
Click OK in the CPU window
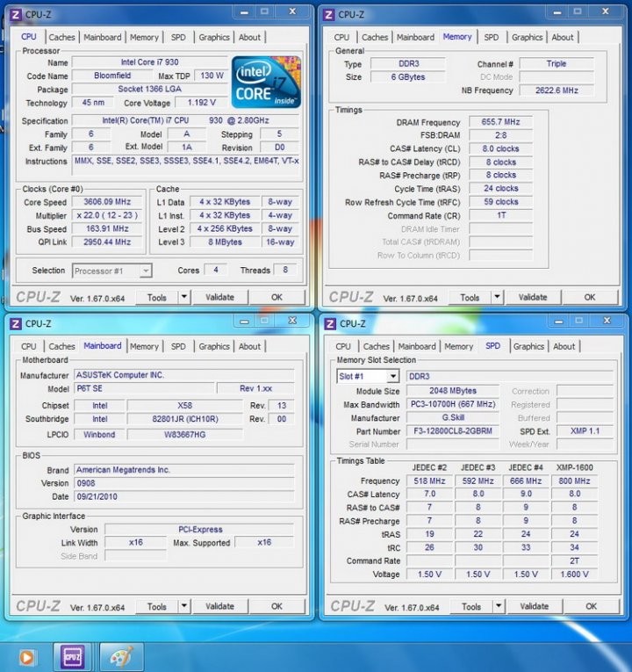(x=276, y=297)
